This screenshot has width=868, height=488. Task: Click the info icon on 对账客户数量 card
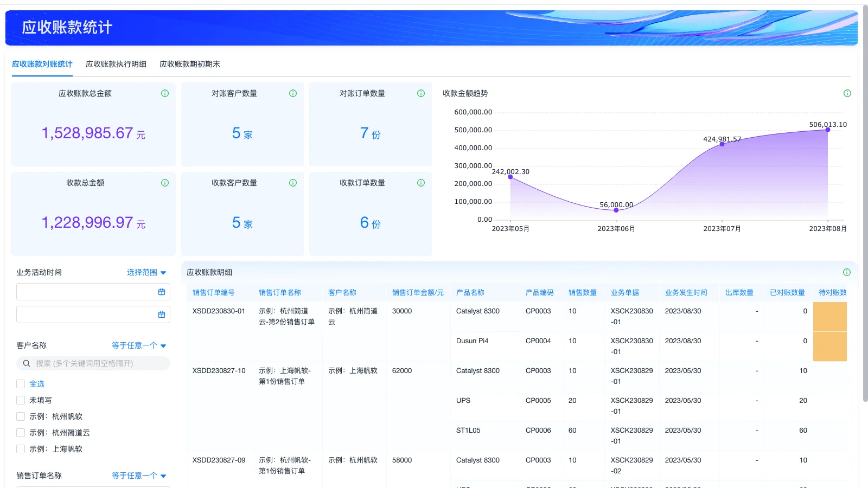tap(292, 93)
